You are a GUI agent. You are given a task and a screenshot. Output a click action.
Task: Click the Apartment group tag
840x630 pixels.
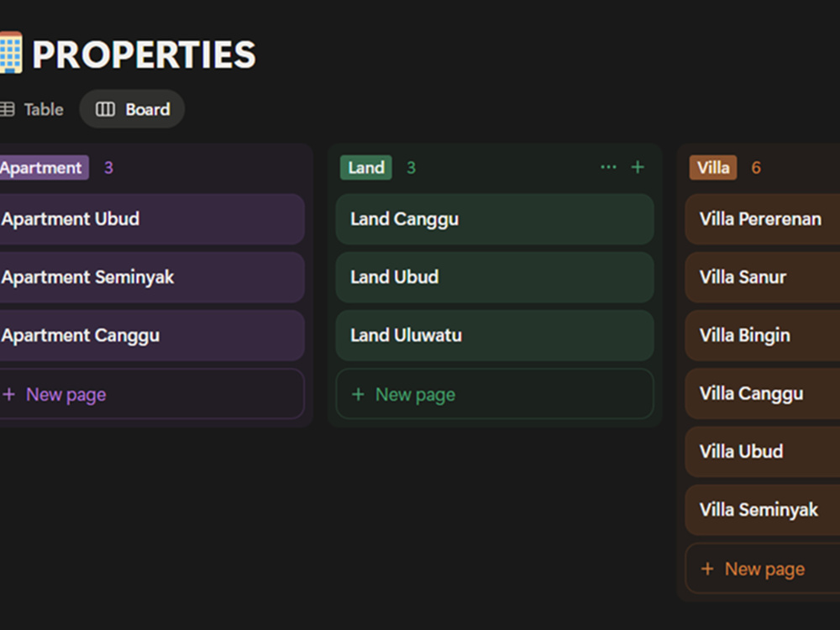tap(43, 168)
